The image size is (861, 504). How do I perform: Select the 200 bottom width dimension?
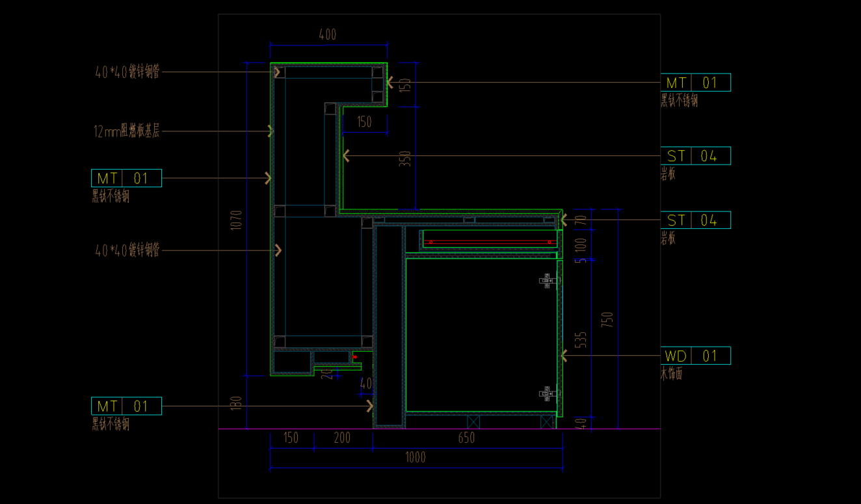(342, 438)
